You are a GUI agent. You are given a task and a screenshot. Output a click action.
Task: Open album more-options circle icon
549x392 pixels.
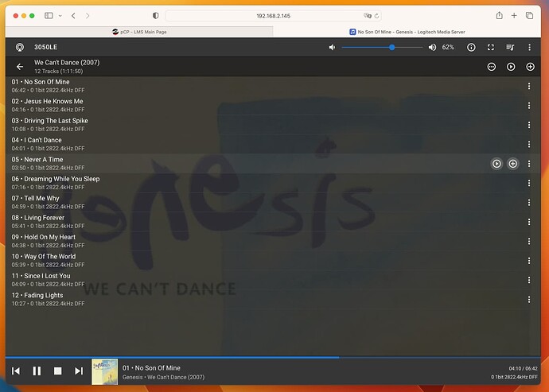[492, 67]
